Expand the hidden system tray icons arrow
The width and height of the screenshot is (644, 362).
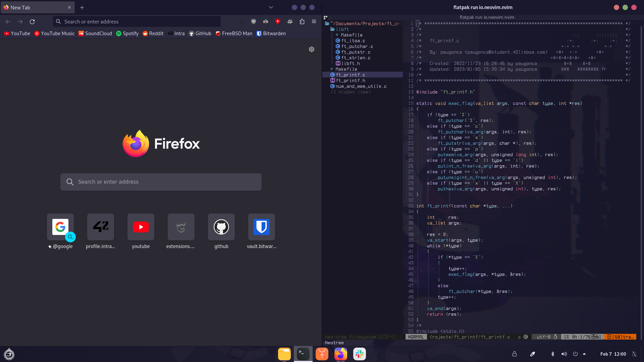coord(584,354)
